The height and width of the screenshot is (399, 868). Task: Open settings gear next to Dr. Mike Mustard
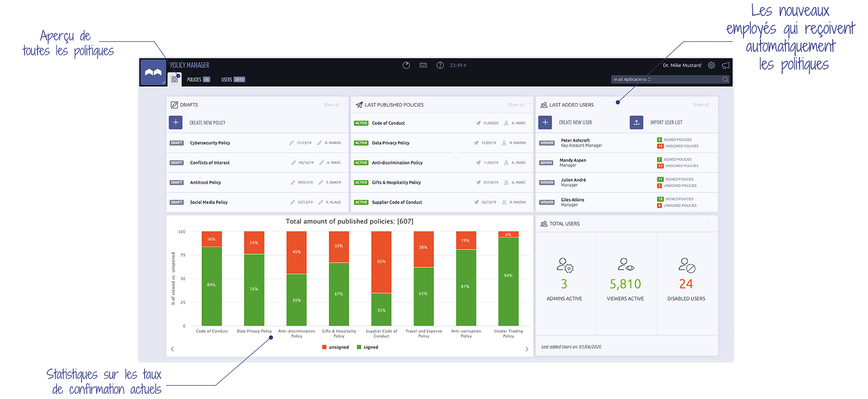click(x=711, y=65)
